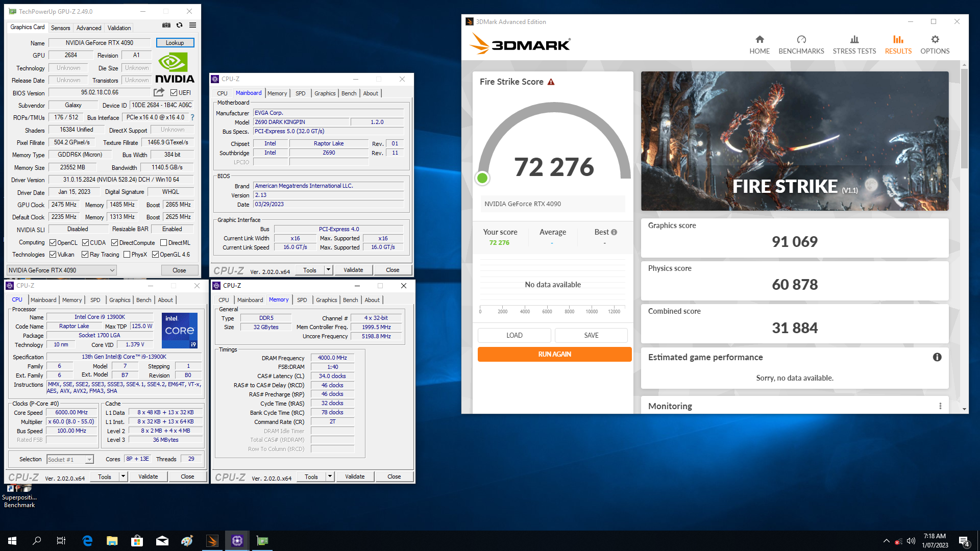980x551 pixels.
Task: Open File Explorer from taskbar
Action: (x=112, y=541)
